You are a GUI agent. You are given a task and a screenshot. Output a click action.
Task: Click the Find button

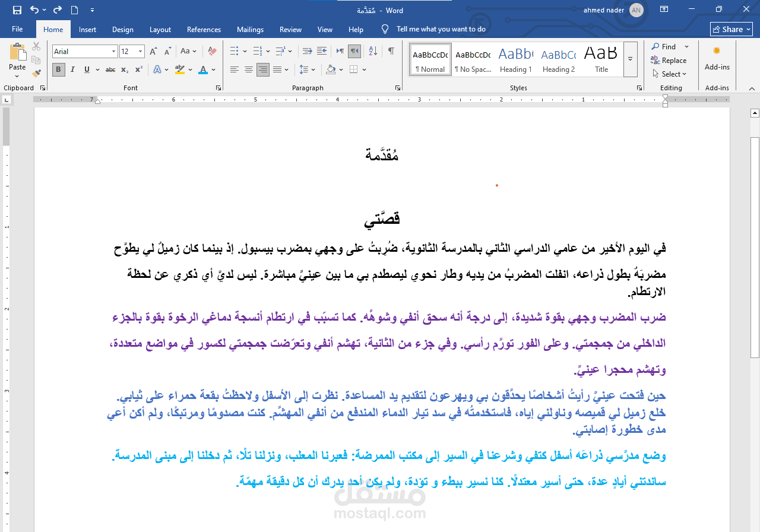click(664, 46)
